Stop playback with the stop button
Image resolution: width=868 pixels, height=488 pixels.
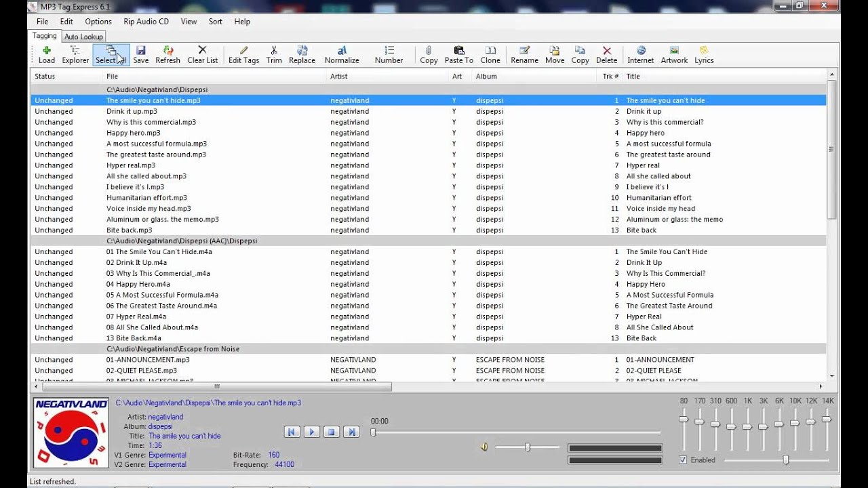(332, 432)
